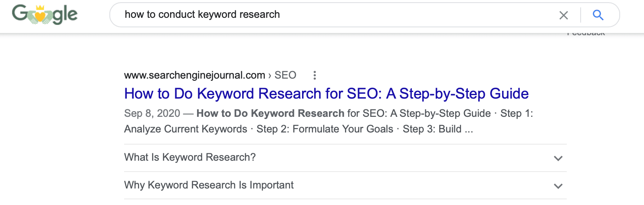
Task: Click the partially hidden Feedback link
Action: pos(585,33)
